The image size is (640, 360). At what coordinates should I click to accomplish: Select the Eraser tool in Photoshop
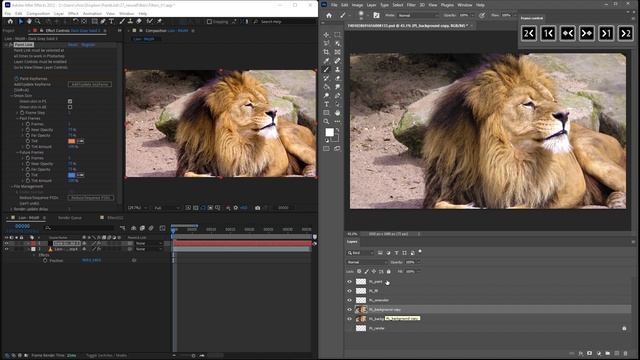pos(337,78)
